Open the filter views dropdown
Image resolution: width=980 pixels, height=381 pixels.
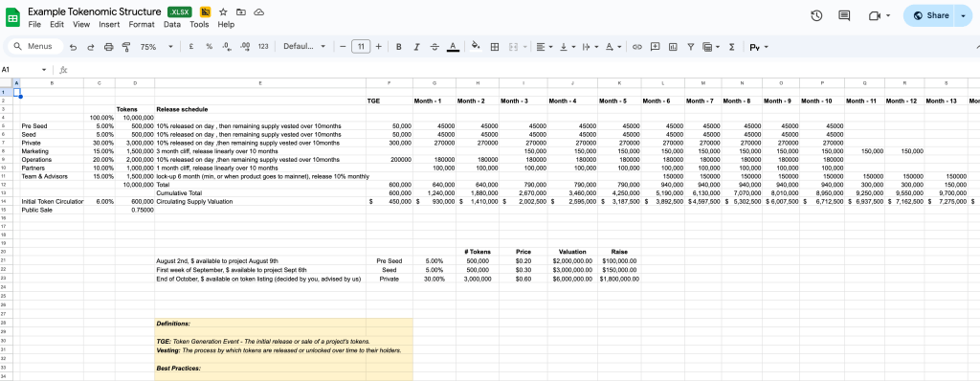pyautogui.click(x=711, y=46)
